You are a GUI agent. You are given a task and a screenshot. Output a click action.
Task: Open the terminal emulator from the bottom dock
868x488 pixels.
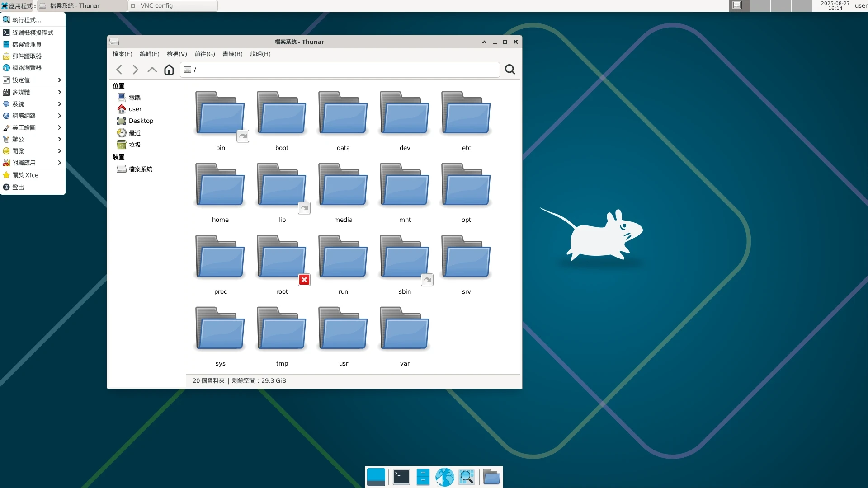coord(401,477)
